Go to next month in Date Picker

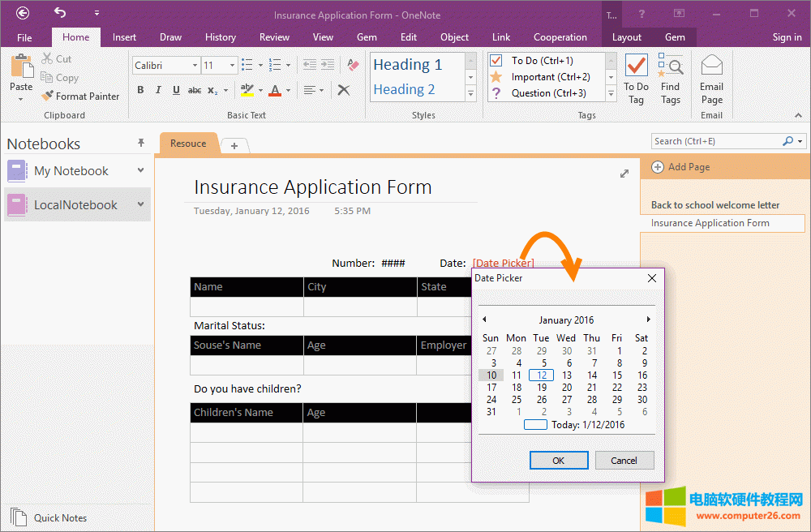(648, 320)
